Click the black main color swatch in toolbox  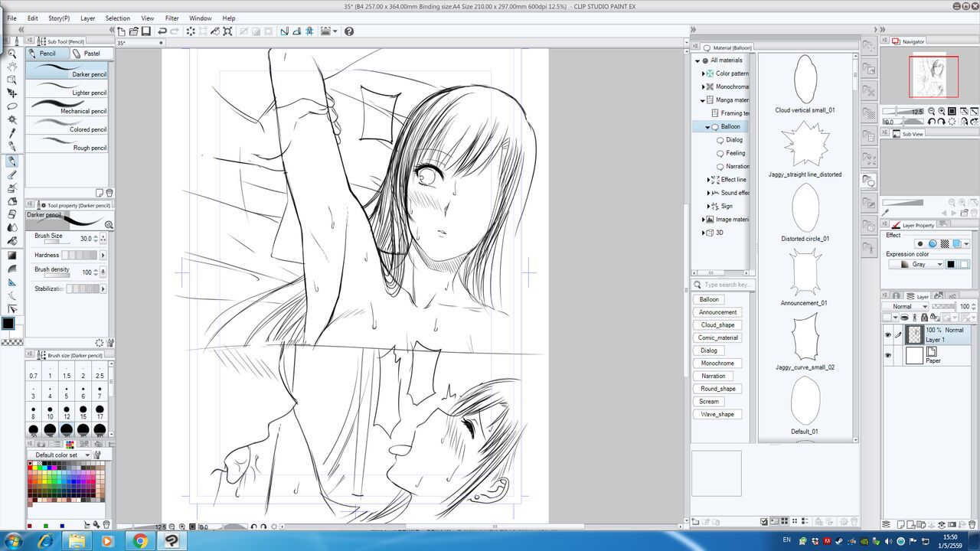8,324
